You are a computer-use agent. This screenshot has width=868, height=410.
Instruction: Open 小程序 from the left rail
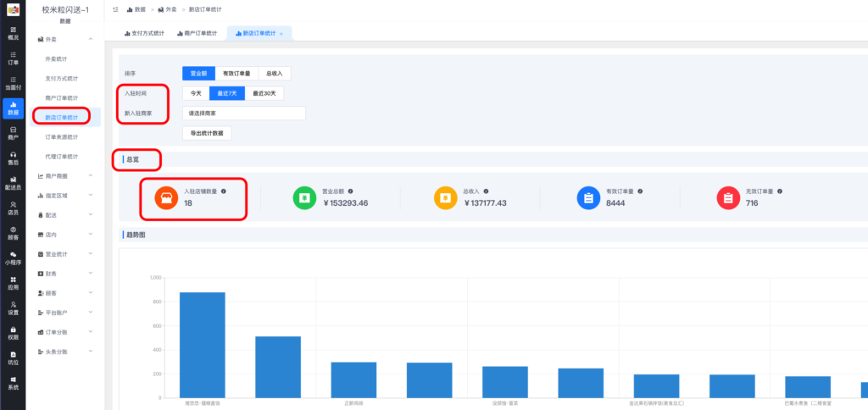point(13,258)
